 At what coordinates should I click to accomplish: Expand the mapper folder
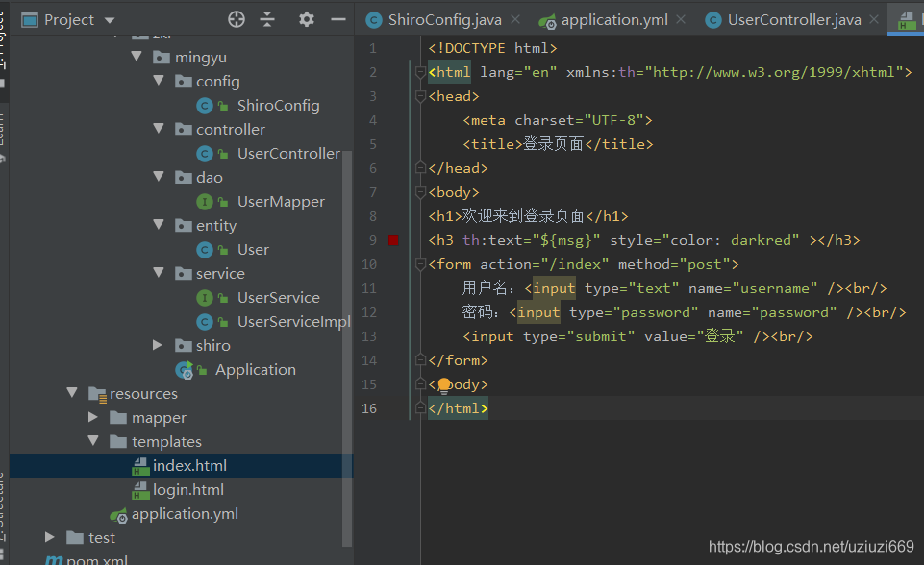pos(93,417)
